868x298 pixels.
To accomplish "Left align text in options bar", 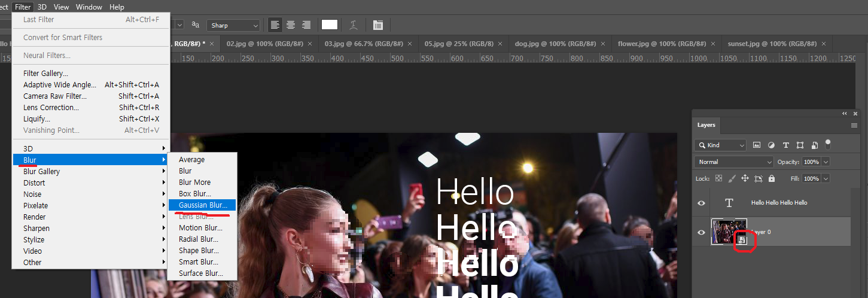I will [x=275, y=25].
